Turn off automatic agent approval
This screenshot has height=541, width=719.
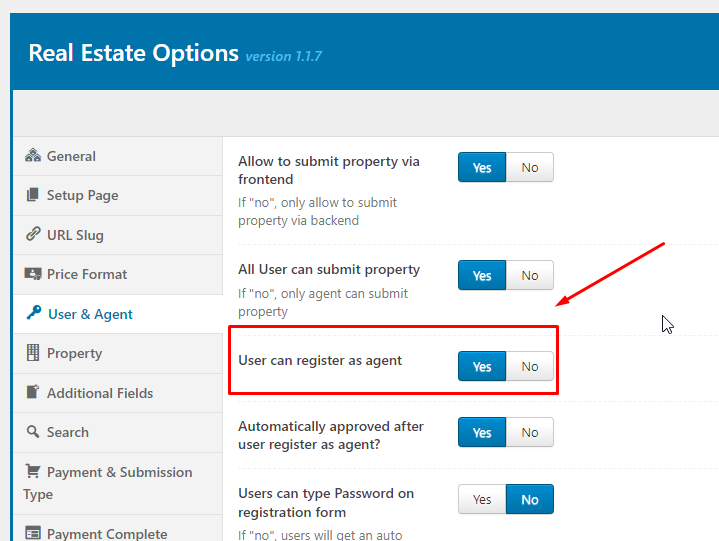530,433
